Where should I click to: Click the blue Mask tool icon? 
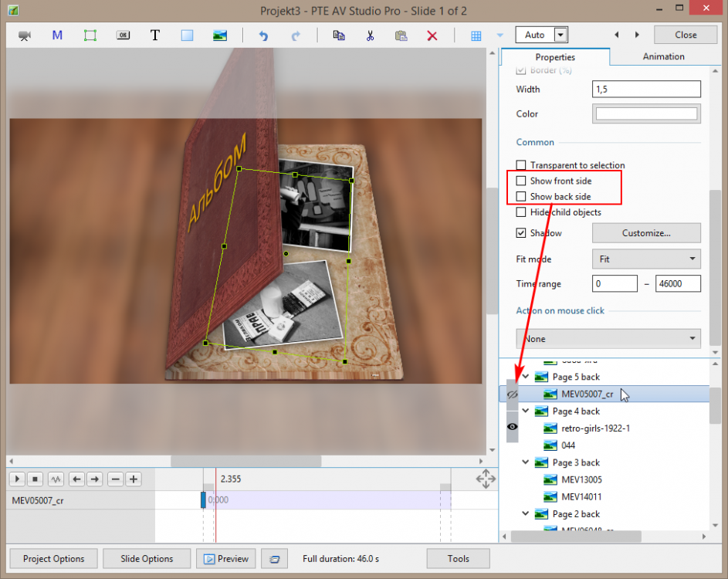[x=57, y=36]
